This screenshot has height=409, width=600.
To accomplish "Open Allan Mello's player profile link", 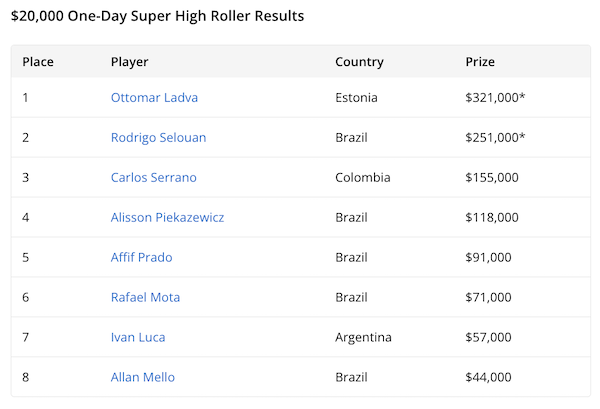I will tap(142, 377).
